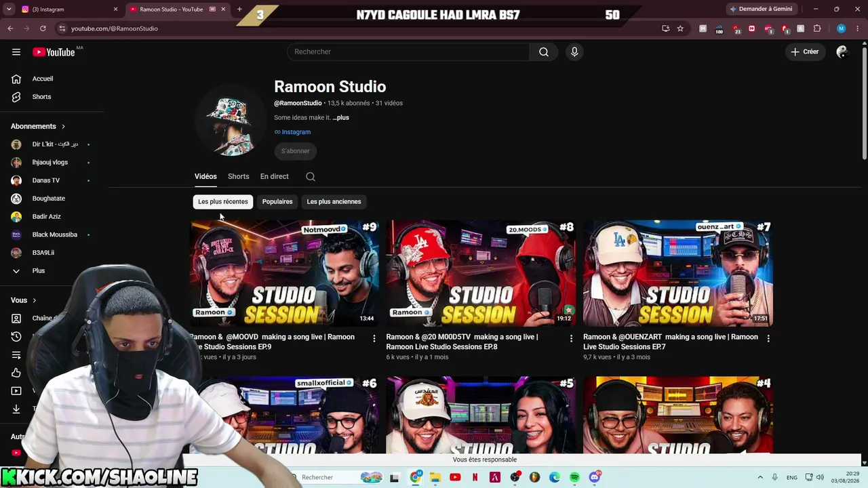Open the Chrome extensions puzzle menu
Screen dimensions: 868x488
(x=817, y=28)
